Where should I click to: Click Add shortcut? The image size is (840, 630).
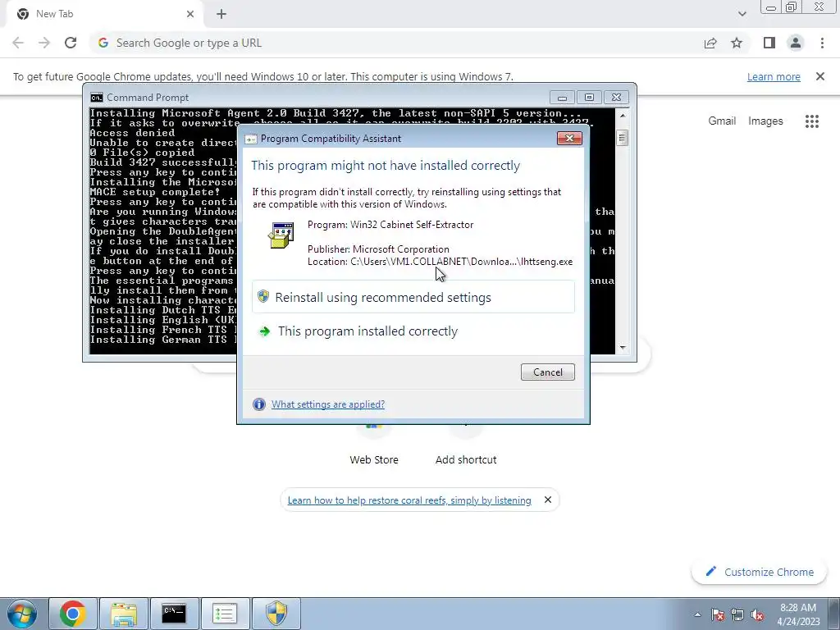click(466, 459)
